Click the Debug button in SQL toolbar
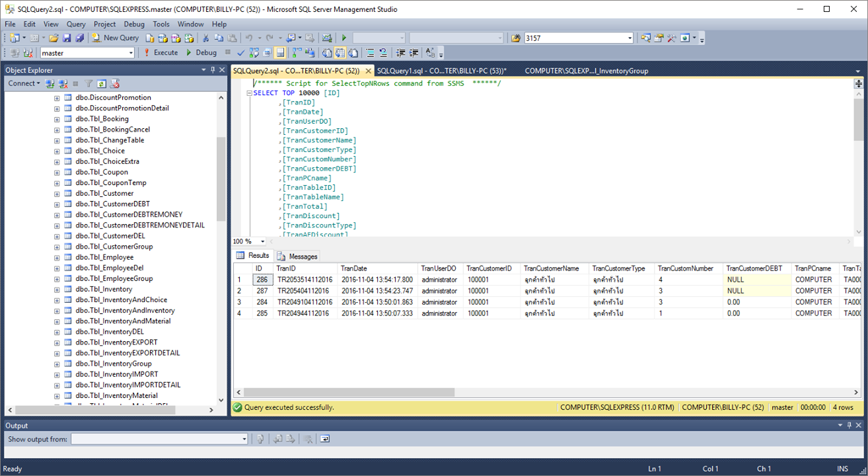This screenshot has height=476, width=868. [201, 53]
